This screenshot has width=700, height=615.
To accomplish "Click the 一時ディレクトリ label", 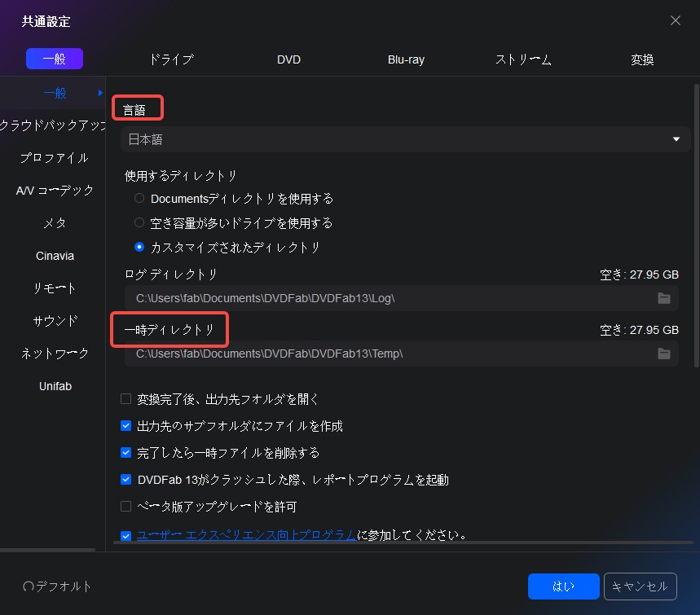I will pyautogui.click(x=169, y=330).
